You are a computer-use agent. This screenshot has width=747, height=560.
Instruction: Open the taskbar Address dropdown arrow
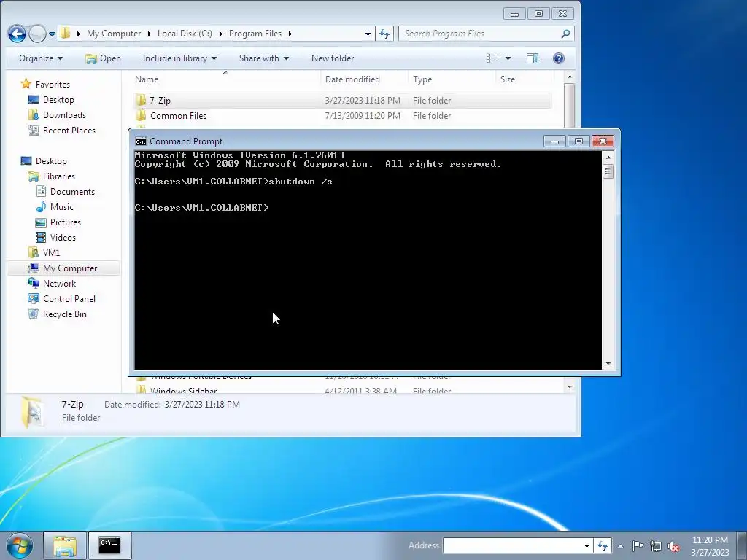pyautogui.click(x=587, y=545)
